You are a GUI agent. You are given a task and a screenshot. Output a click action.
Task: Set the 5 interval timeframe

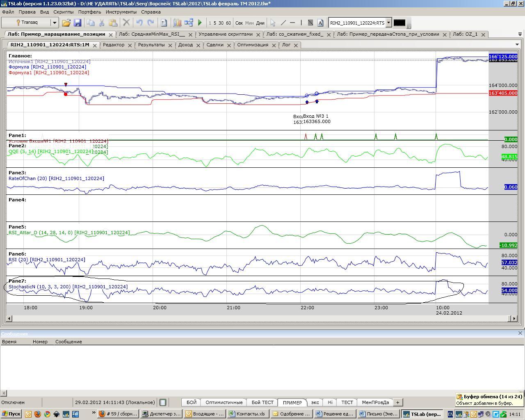click(215, 23)
